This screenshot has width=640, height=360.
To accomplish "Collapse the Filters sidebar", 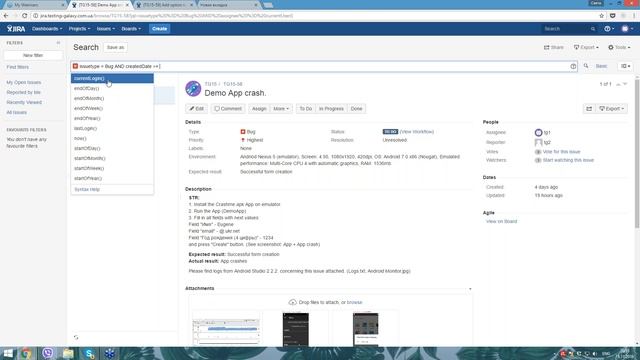I will [58, 42].
